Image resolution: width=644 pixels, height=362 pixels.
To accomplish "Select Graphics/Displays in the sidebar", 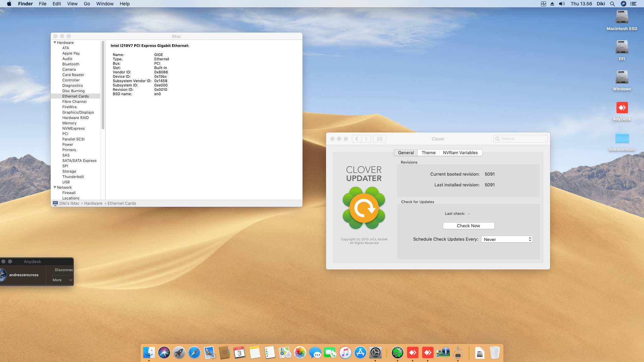I will tap(78, 112).
